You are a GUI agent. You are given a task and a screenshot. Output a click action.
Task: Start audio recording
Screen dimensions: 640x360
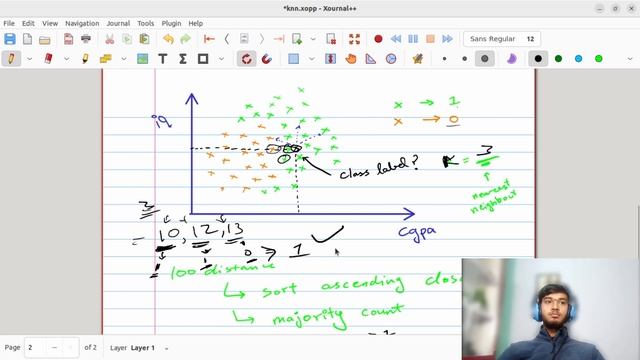pyautogui.click(x=378, y=39)
